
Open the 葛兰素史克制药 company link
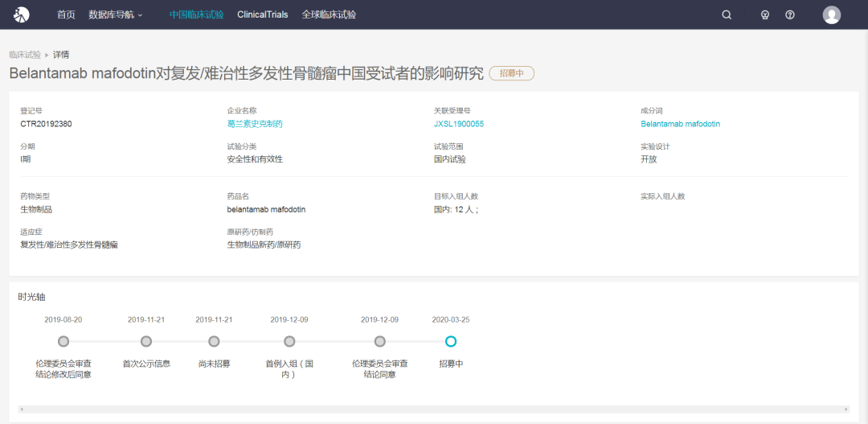click(255, 124)
